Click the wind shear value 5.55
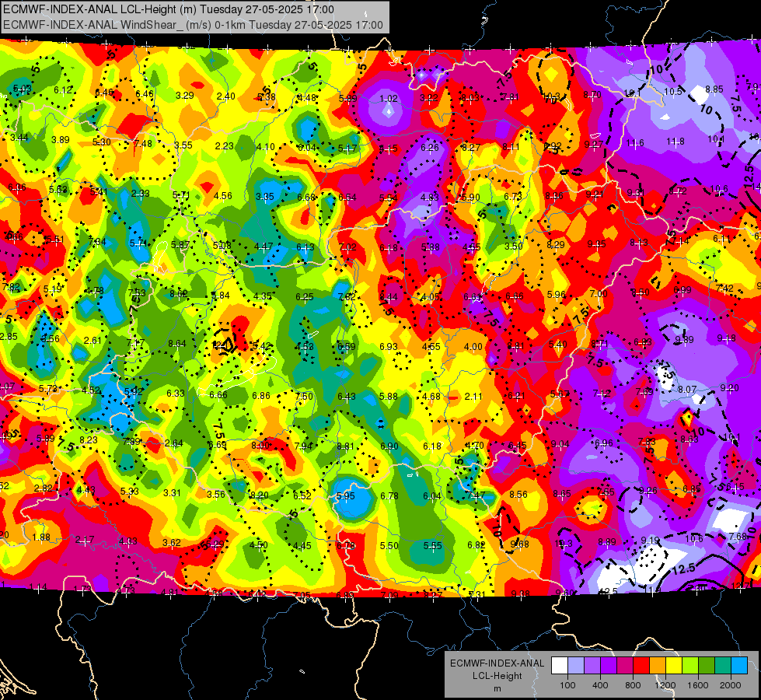Viewport: 761px width, 700px height. click(432, 546)
